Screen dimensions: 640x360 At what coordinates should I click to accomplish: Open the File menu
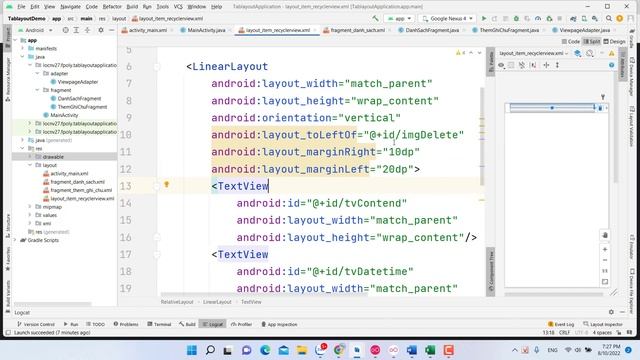pyautogui.click(x=21, y=7)
